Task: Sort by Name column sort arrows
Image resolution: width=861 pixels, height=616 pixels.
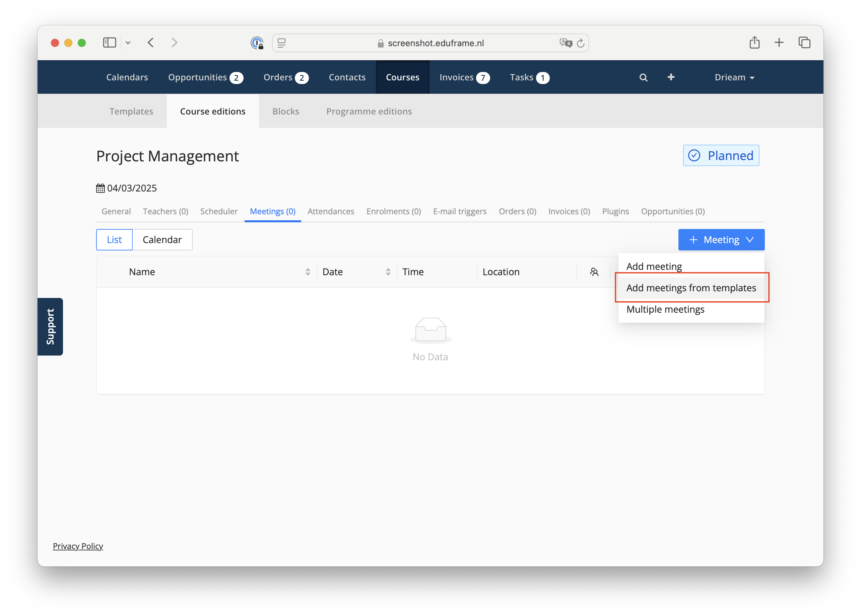Action: click(x=308, y=272)
